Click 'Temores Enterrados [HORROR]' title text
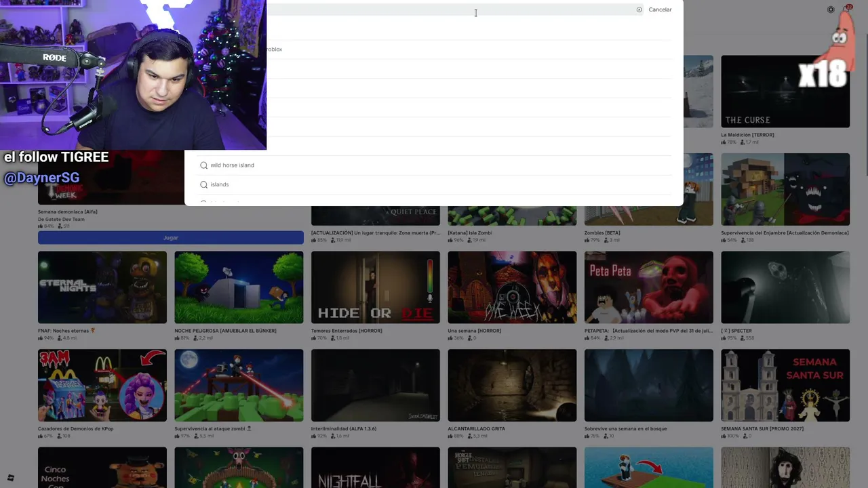The height and width of the screenshot is (488, 868). (x=347, y=331)
